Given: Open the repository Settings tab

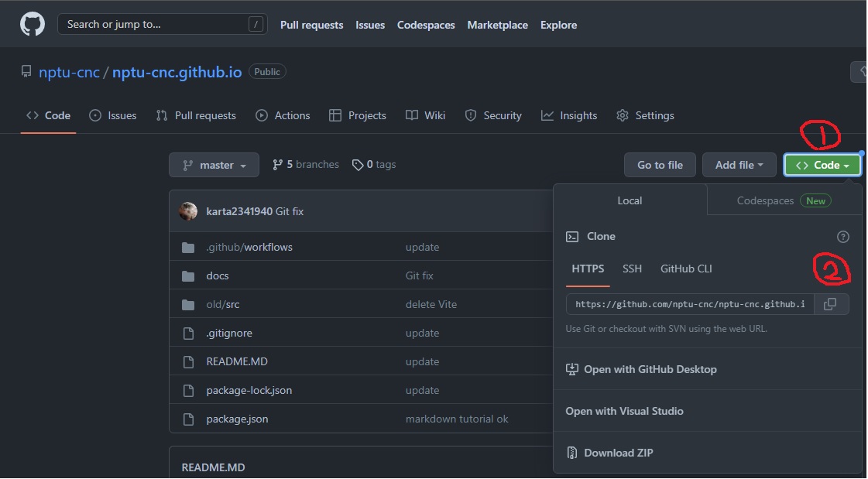Looking at the screenshot, I should [x=645, y=115].
